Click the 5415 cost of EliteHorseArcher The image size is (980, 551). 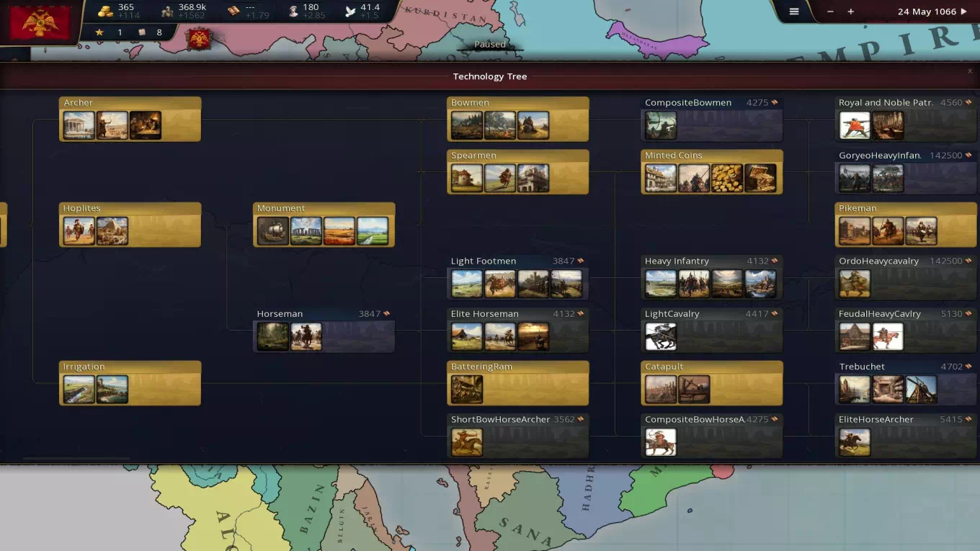tap(951, 419)
